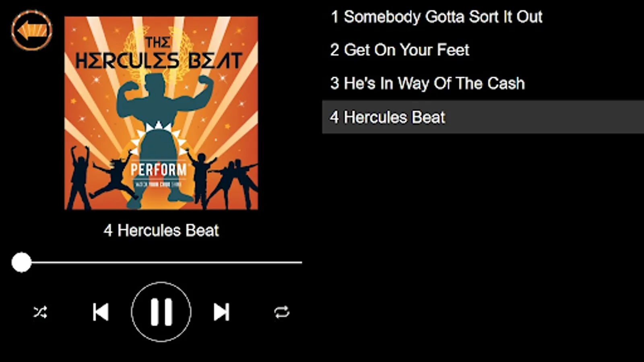Go back using the orange arrow button

32,30
